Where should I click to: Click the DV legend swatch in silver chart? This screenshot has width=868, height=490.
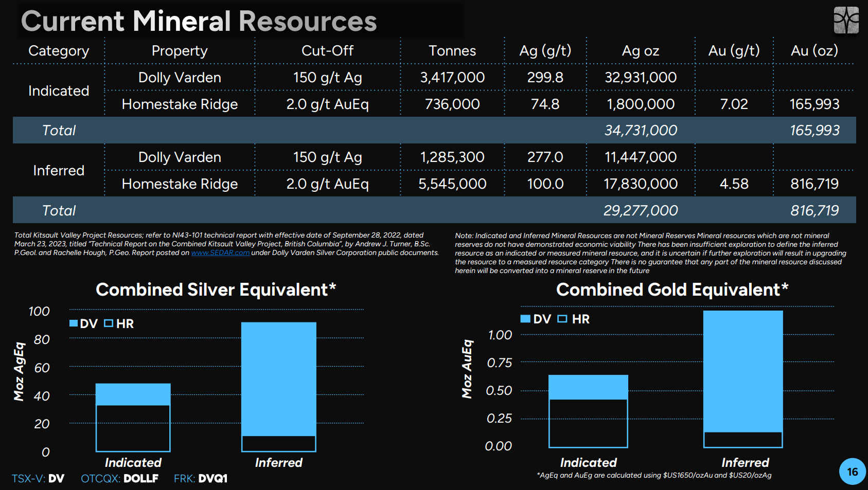click(x=74, y=323)
